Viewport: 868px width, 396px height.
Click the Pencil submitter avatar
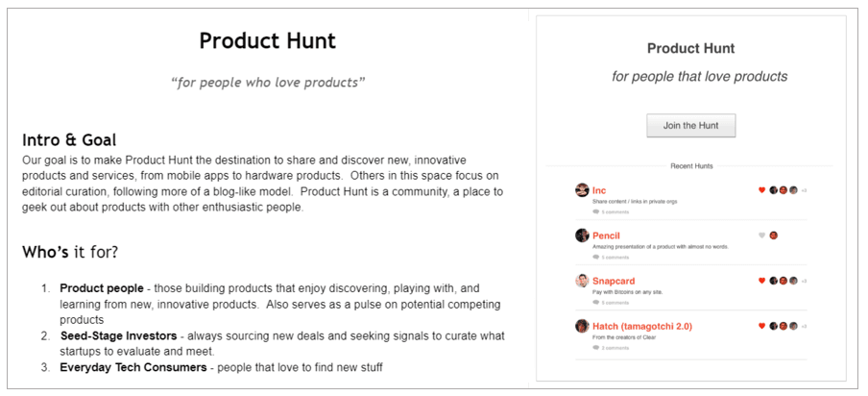pyautogui.click(x=582, y=235)
